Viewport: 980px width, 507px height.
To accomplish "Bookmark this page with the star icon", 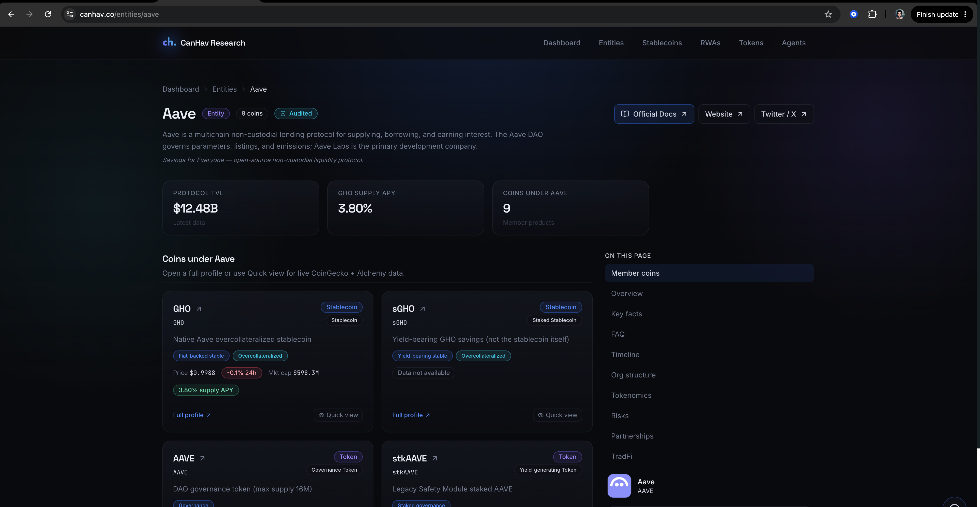I will pyautogui.click(x=828, y=15).
